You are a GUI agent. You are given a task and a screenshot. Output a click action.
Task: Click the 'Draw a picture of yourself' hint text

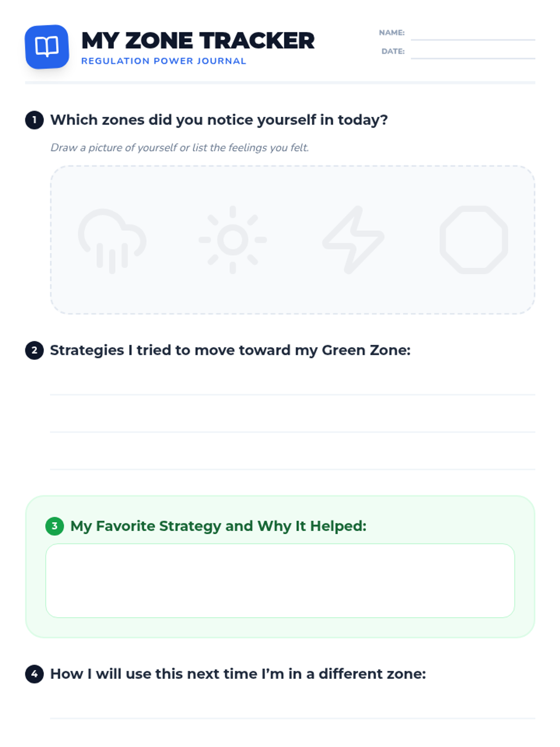(x=180, y=148)
